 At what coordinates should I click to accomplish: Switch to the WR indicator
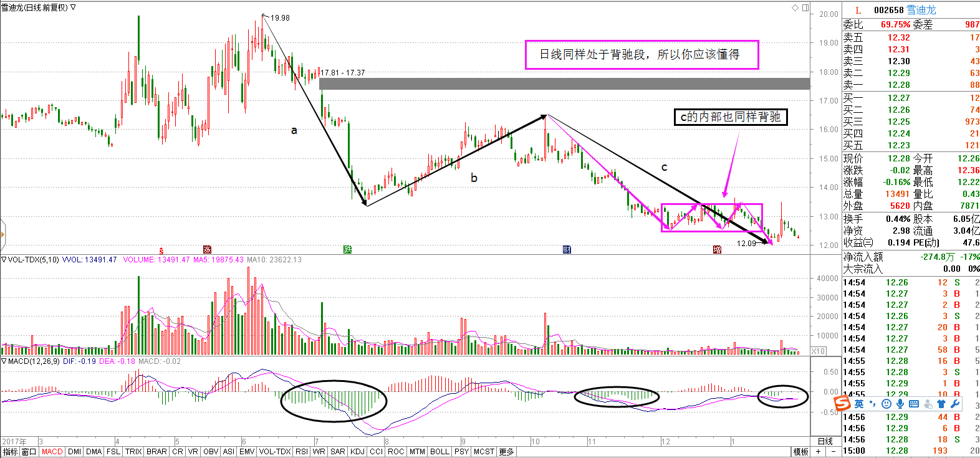(319, 452)
